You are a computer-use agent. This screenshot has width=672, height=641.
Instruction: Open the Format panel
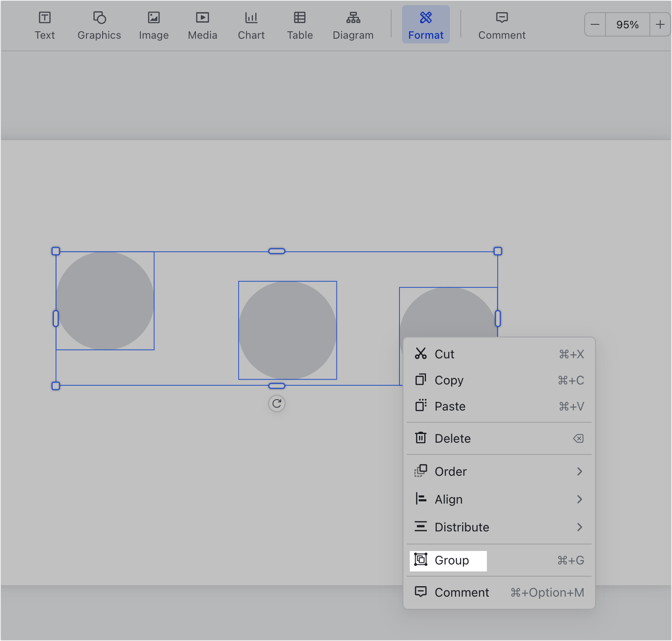coord(426,25)
